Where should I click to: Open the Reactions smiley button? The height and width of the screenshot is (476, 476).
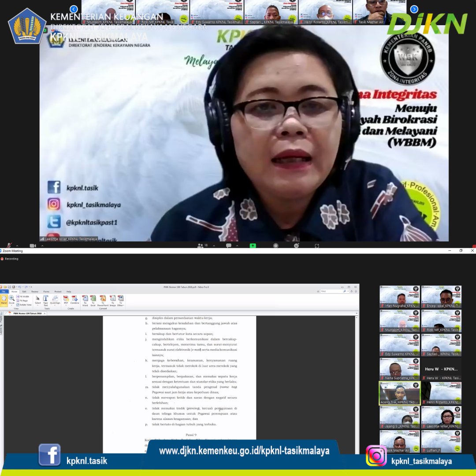296,245
